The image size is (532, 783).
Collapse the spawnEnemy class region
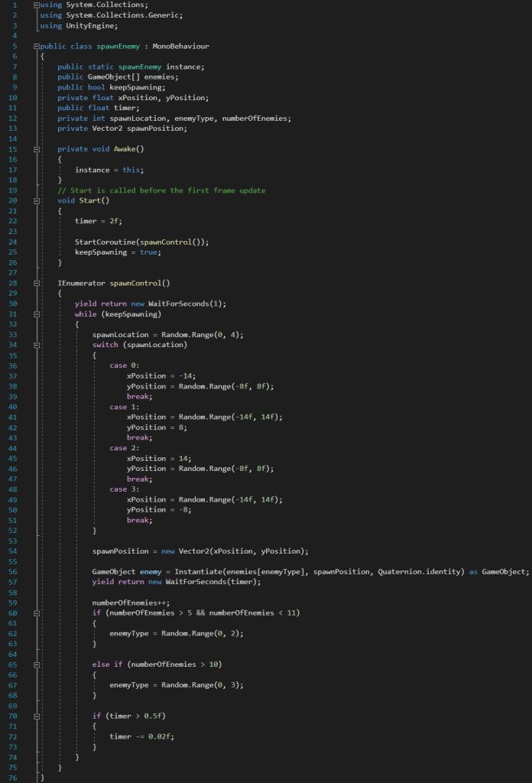37,47
